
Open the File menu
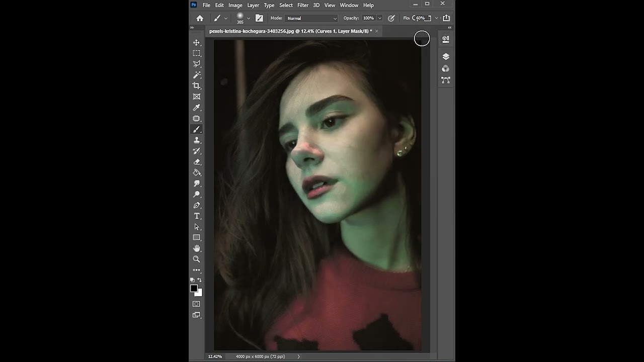point(206,5)
